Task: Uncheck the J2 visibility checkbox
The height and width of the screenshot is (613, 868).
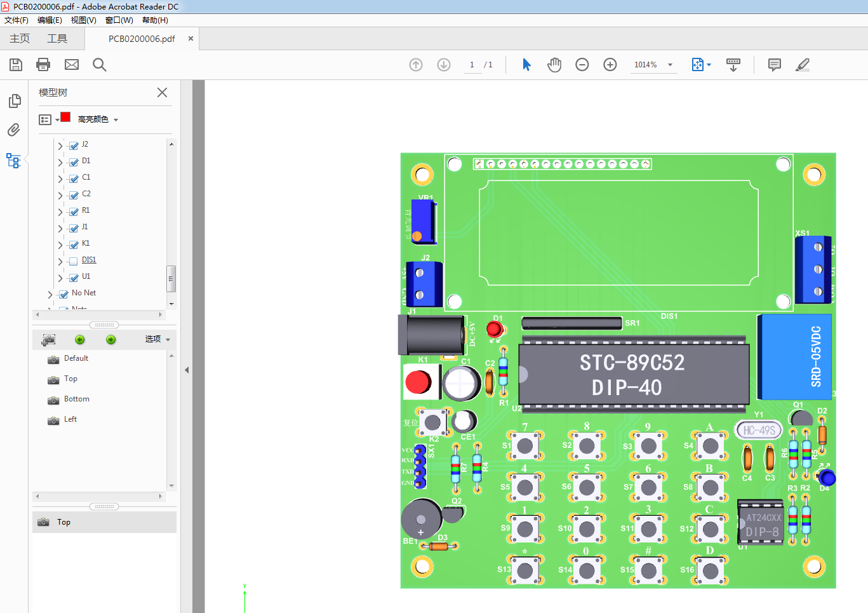Action: [x=74, y=145]
